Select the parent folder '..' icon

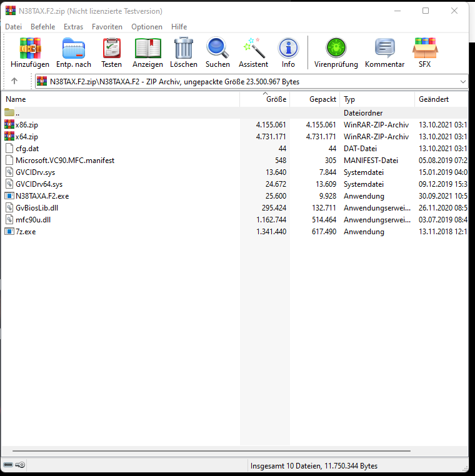[9, 112]
